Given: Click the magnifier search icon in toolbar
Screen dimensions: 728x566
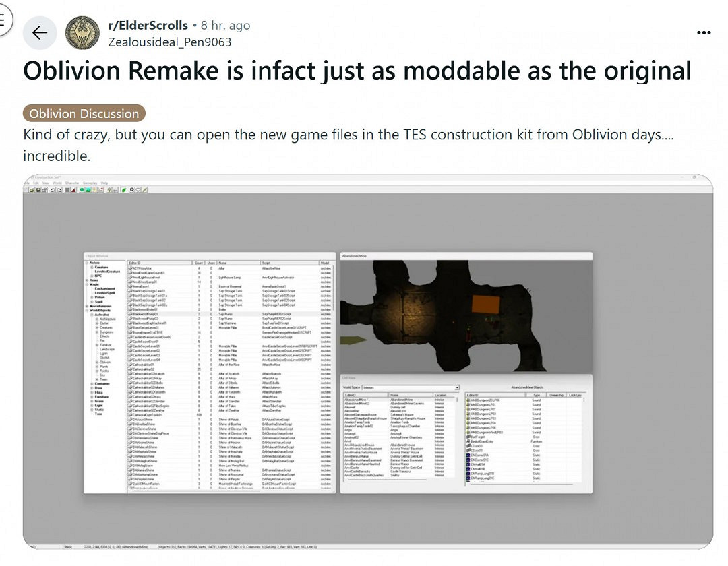Looking at the screenshot, I should 132,190.
